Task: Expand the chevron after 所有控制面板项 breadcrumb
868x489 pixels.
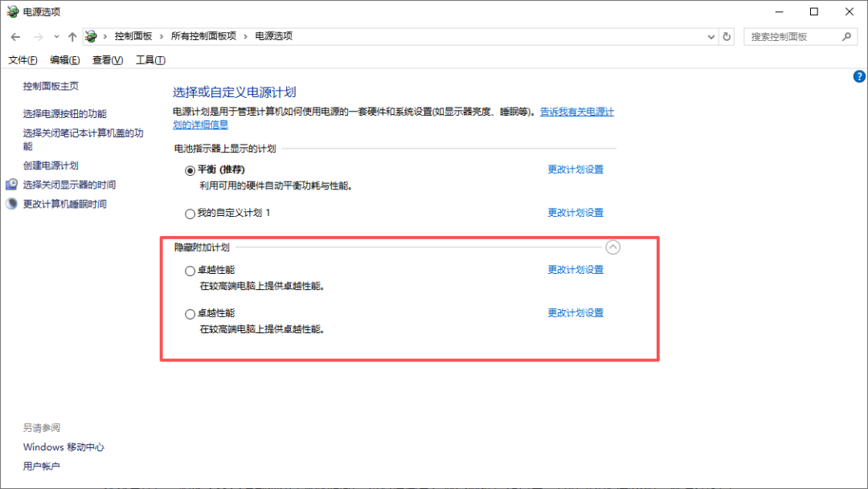Action: (245, 36)
